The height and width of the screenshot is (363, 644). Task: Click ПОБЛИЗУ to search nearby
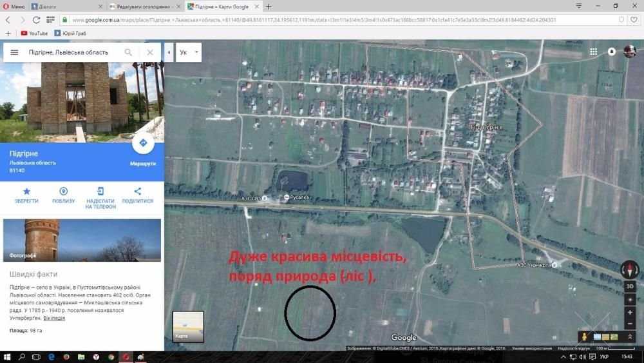[64, 195]
